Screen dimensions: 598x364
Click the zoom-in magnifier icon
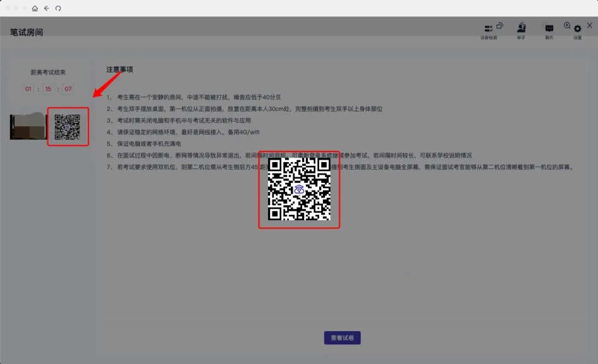pos(567,26)
